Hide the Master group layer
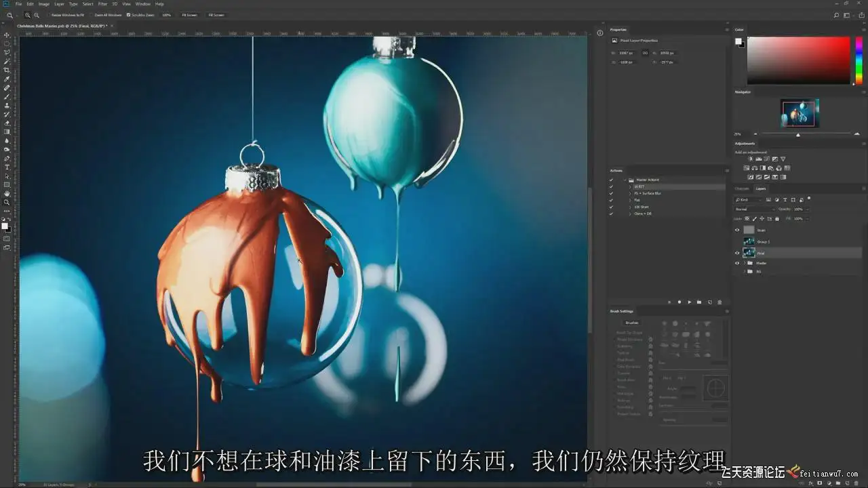 pos(737,263)
